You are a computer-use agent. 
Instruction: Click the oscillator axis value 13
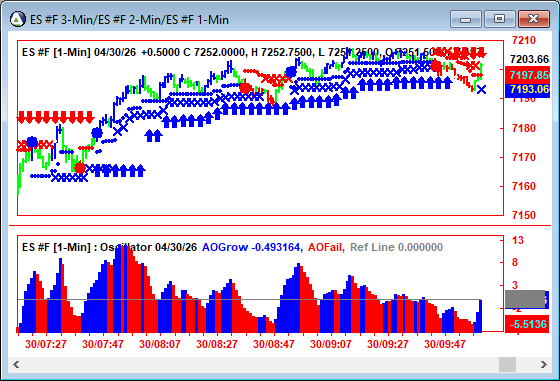518,240
